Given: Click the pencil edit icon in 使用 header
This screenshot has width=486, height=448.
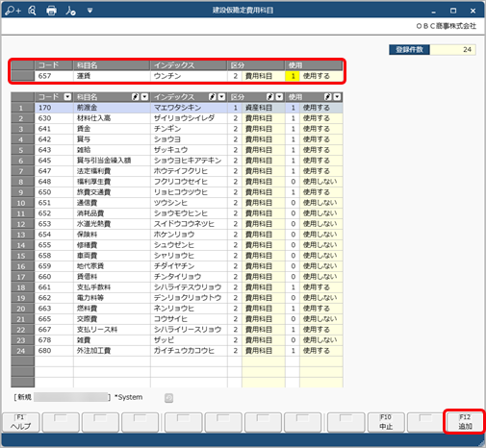Looking at the screenshot, I should click(x=327, y=97).
